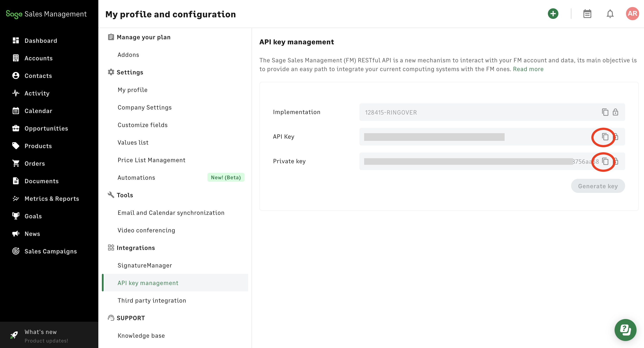Follow the Read more link
This screenshot has height=348, width=644.
point(528,69)
